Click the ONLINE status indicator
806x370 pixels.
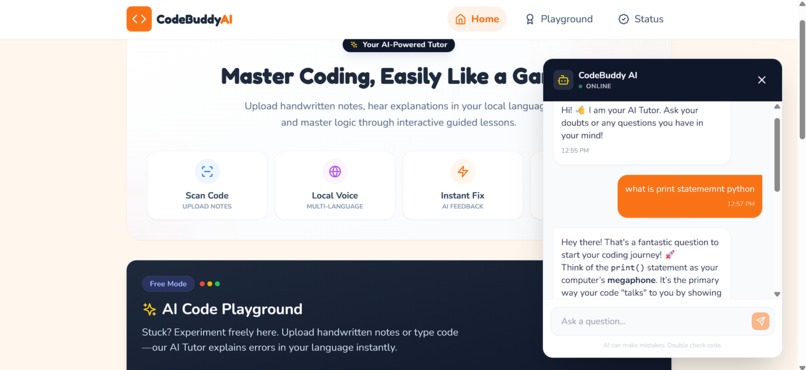595,86
